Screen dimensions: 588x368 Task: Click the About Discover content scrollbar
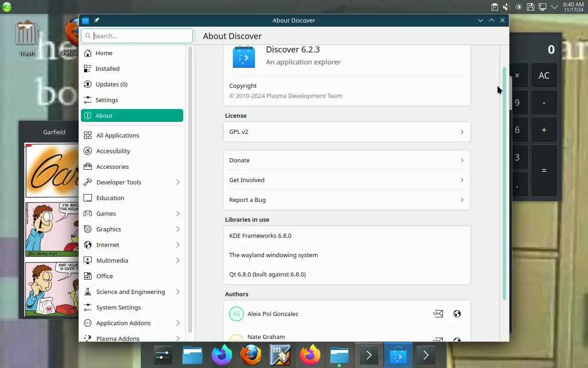pyautogui.click(x=504, y=184)
